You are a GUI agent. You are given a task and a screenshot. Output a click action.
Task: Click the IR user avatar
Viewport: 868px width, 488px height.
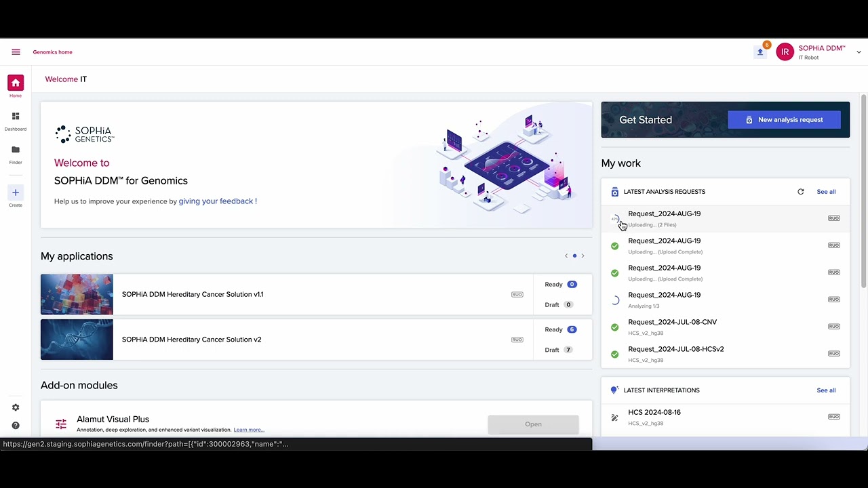pyautogui.click(x=785, y=52)
